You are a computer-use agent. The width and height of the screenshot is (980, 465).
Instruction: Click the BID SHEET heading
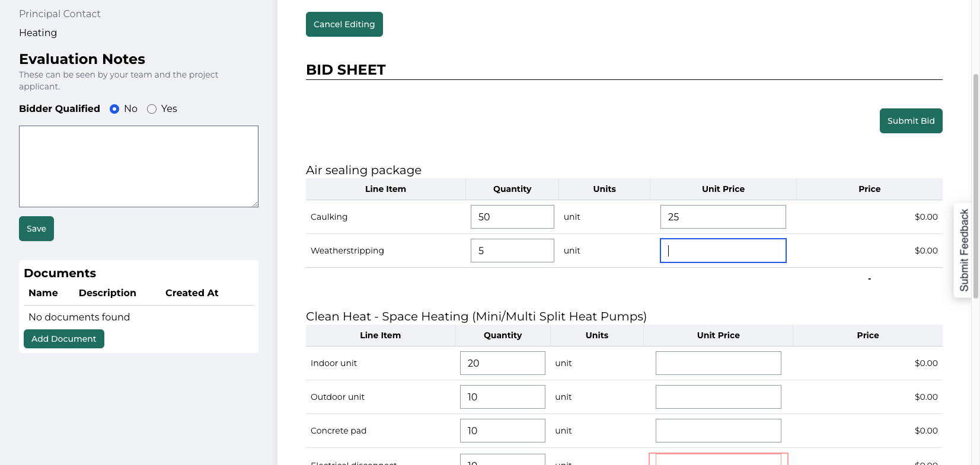coord(346,70)
